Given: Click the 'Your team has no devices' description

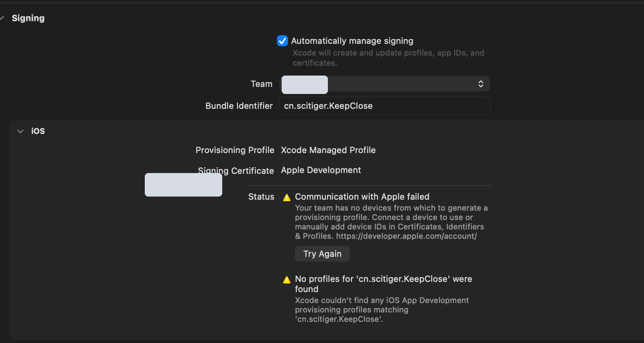Looking at the screenshot, I should (x=391, y=222).
